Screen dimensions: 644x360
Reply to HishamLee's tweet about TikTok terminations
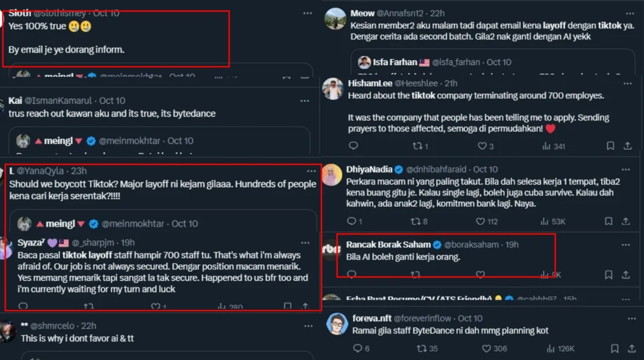(353, 146)
